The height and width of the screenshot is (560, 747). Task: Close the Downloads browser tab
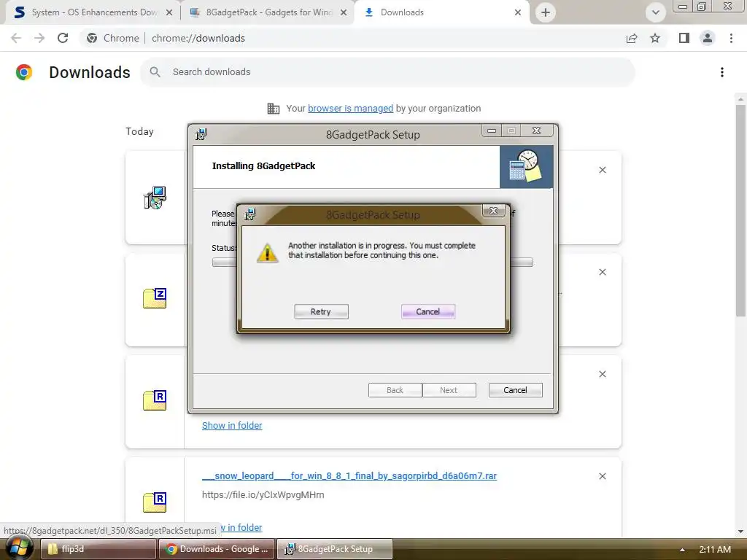pyautogui.click(x=518, y=12)
